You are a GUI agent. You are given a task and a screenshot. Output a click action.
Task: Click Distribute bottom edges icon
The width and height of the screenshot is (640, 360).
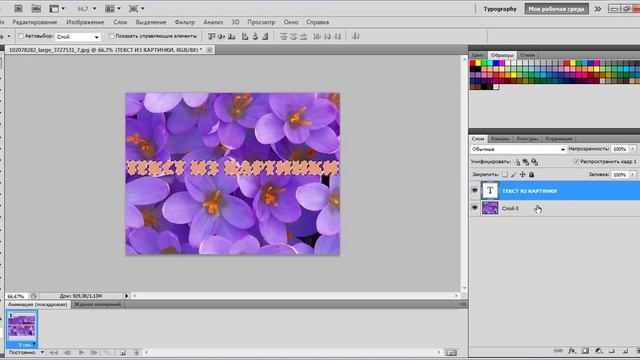[303, 36]
